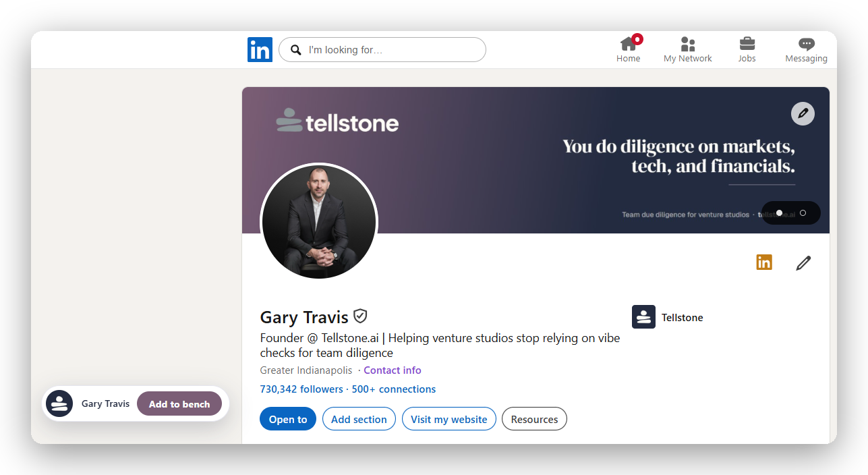Select the second banner carousel dot
The width and height of the screenshot is (868, 475).
pos(803,213)
